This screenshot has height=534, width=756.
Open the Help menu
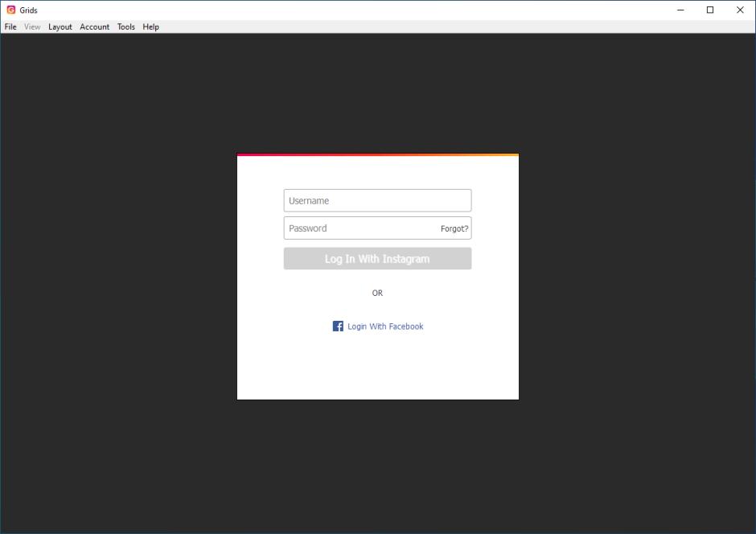tap(150, 27)
